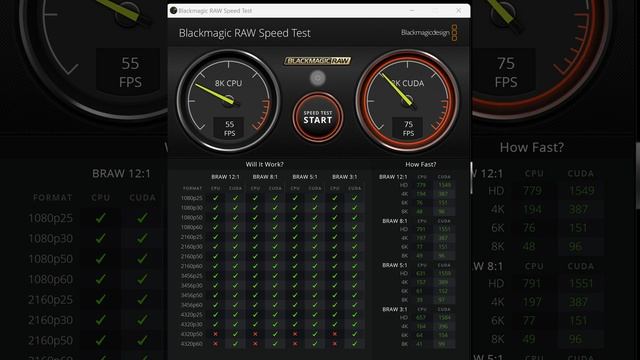The height and width of the screenshot is (360, 640).
Task: Click the 8K CPU gauge needle
Action: tap(215, 93)
